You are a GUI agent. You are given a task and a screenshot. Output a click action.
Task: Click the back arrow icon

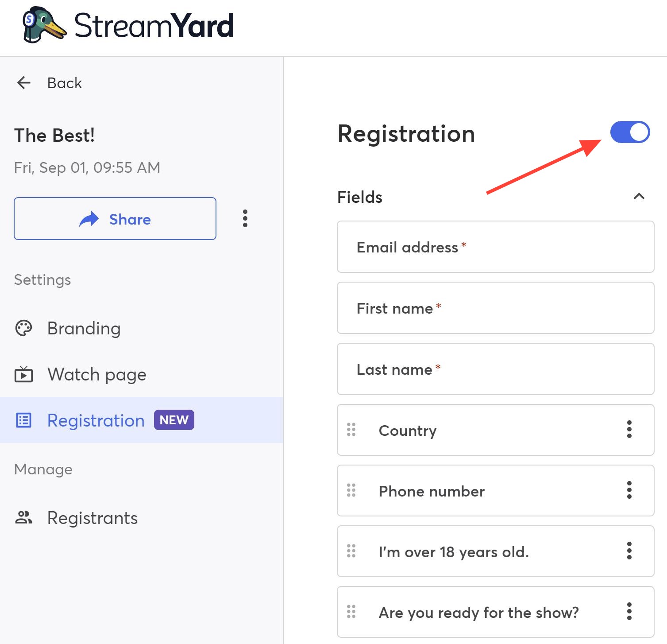23,82
